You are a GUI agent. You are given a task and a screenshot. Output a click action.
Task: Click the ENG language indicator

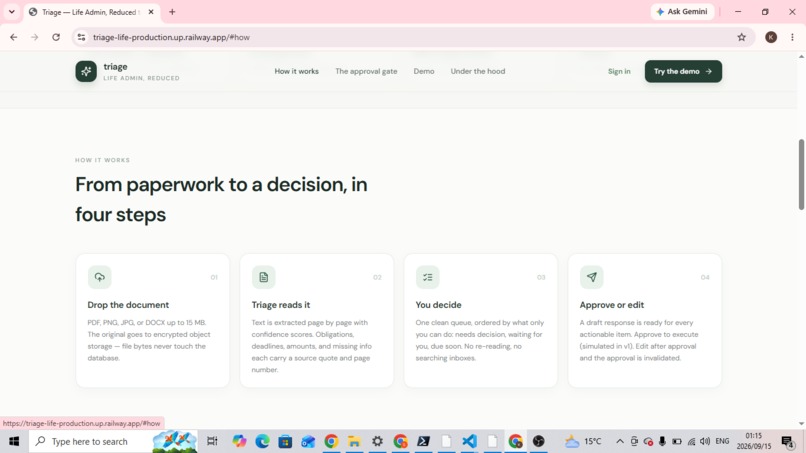coord(722,441)
